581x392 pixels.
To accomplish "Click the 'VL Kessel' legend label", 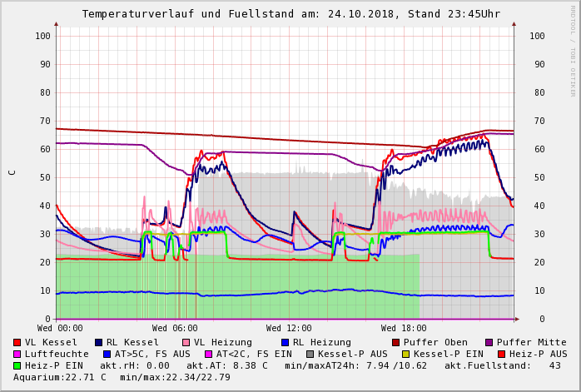I will click(x=51, y=342).
